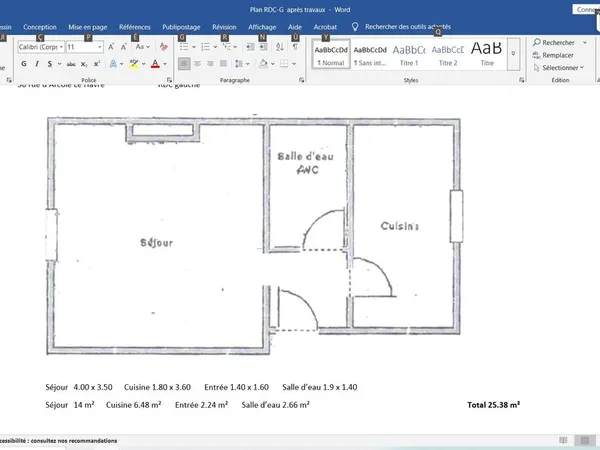Image resolution: width=600 pixels, height=450 pixels.
Task: Click the text effects glowing A icon
Action: coord(113,64)
